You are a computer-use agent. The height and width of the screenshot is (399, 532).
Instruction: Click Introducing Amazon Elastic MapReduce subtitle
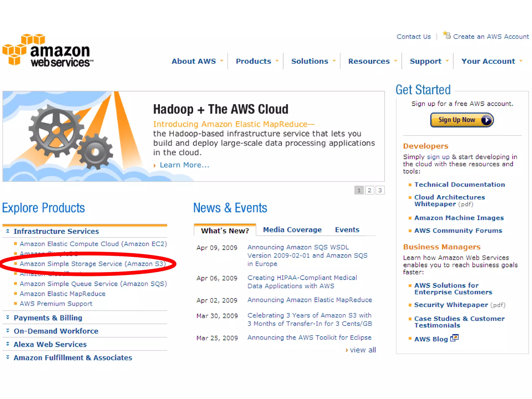click(234, 124)
